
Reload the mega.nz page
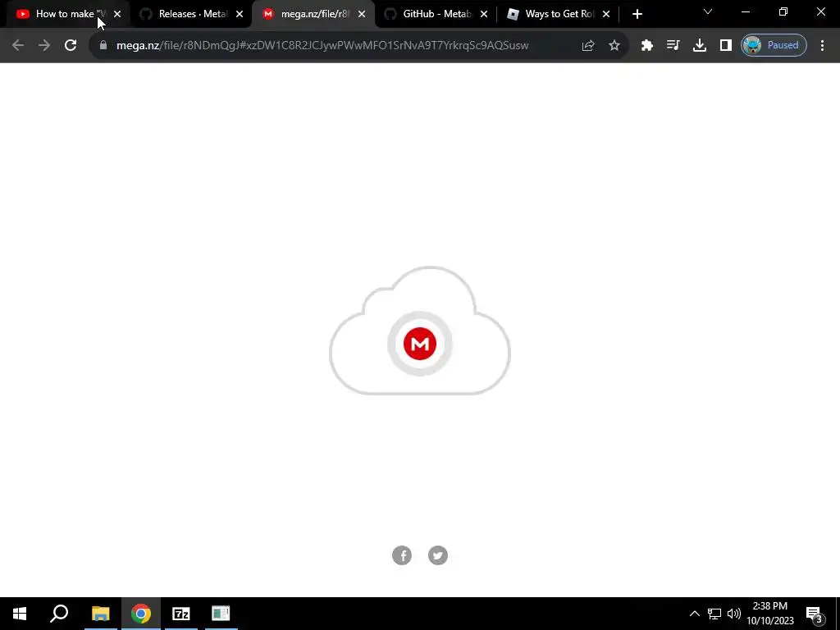[x=71, y=45]
